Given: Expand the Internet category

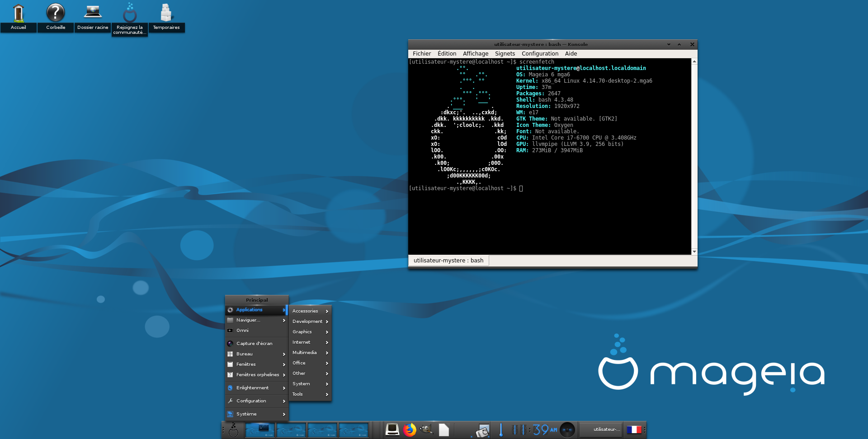Looking at the screenshot, I should [x=310, y=342].
